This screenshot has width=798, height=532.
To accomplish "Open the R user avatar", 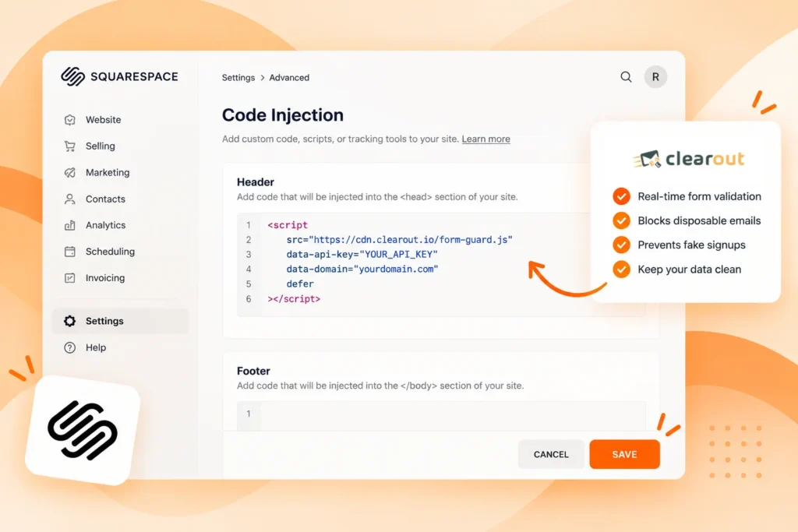I will pos(655,77).
